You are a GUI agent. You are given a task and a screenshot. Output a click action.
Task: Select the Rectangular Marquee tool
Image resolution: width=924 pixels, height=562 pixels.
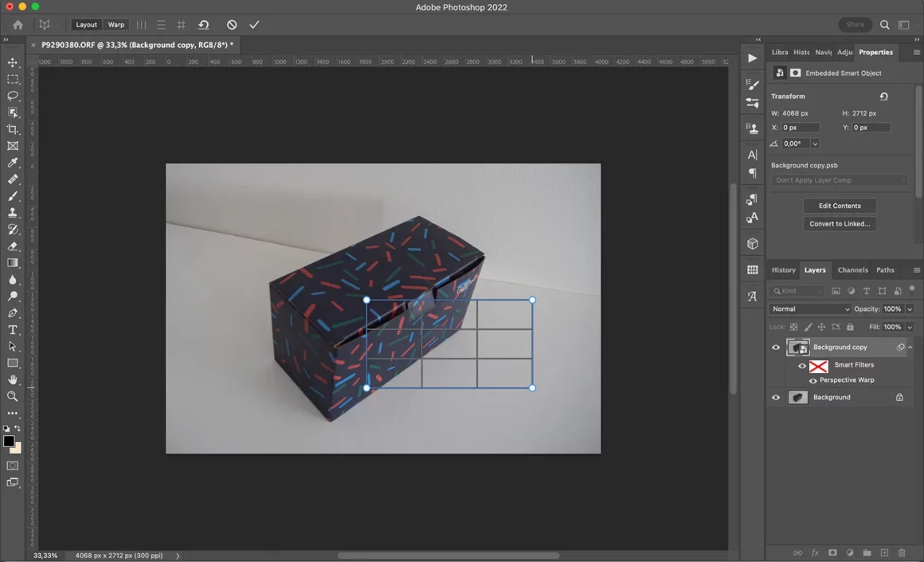tap(13, 79)
